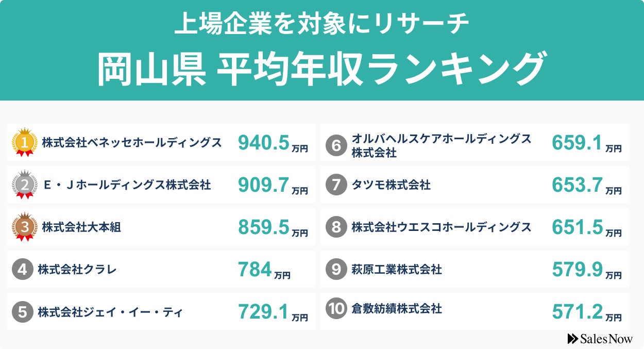644x349 pixels.
Task: Open the 倉敷紡績株式会社 entry name
Action: coord(396,309)
